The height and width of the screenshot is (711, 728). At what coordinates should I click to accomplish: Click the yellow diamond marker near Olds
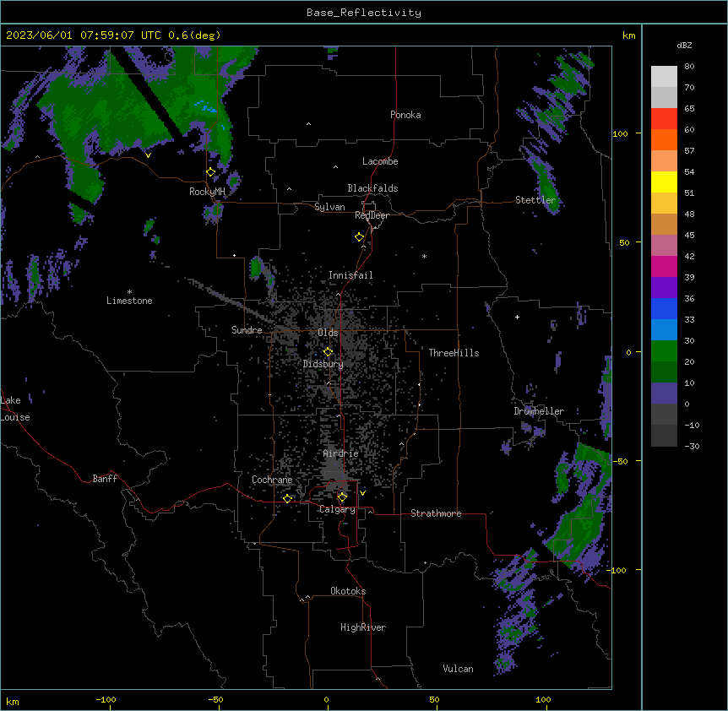(x=329, y=352)
